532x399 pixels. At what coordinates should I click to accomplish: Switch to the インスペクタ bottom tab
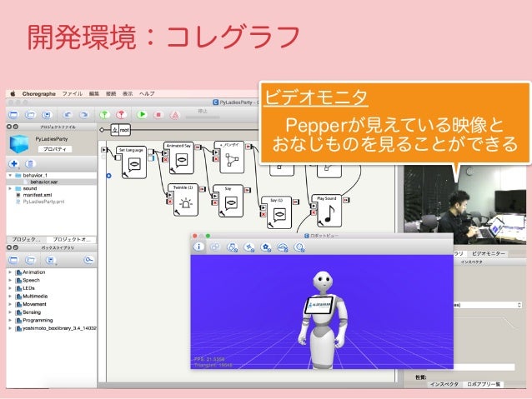pos(444,385)
